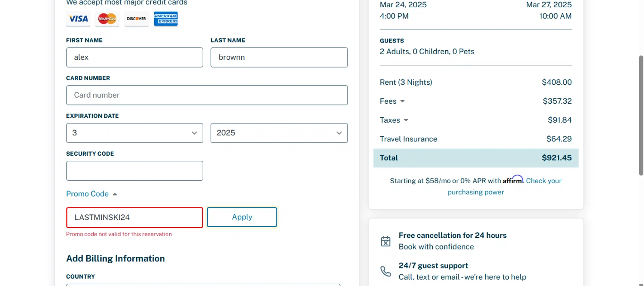
Task: Click the First Name field containing alex
Action: coord(134,57)
